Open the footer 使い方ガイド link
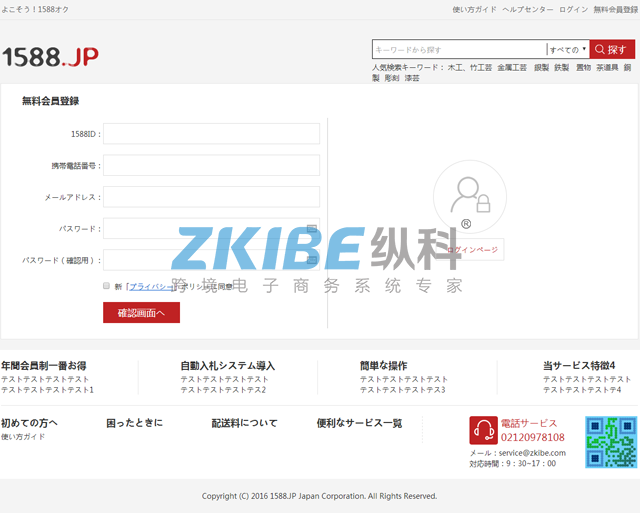Image resolution: width=640 pixels, height=513 pixels. pos(23,437)
